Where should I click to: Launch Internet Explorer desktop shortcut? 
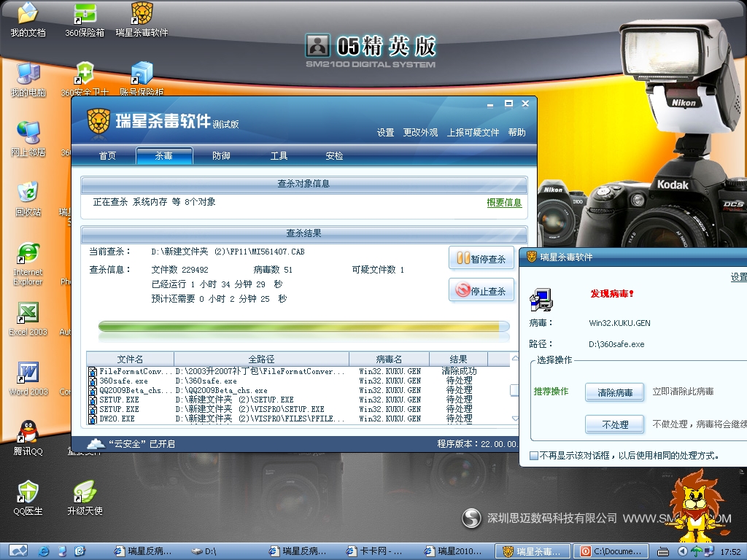coord(28,264)
